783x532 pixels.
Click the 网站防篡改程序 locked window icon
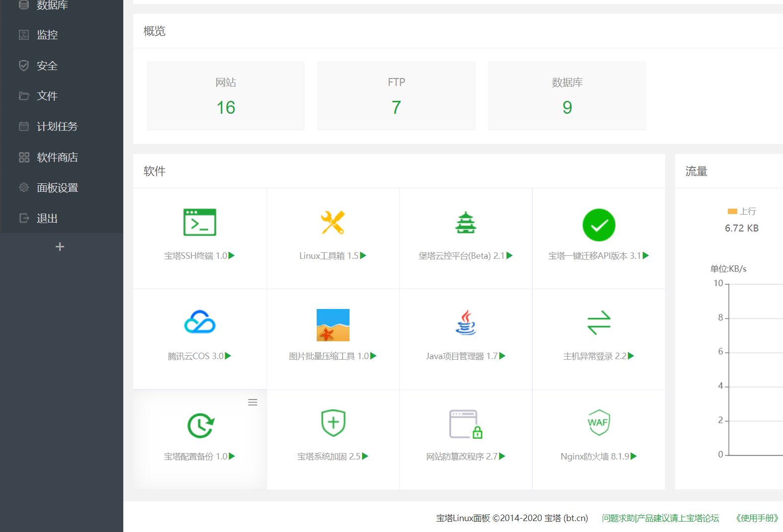(x=466, y=424)
